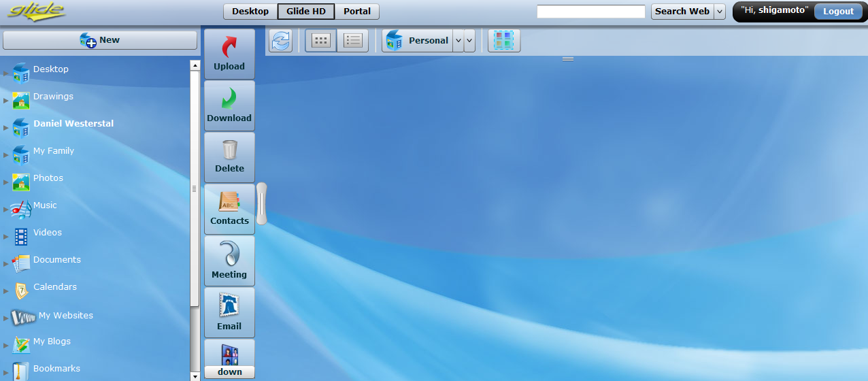Click sidebar scrollbar up arrow
Image resolution: width=868 pixels, height=381 pixels.
pyautogui.click(x=195, y=65)
